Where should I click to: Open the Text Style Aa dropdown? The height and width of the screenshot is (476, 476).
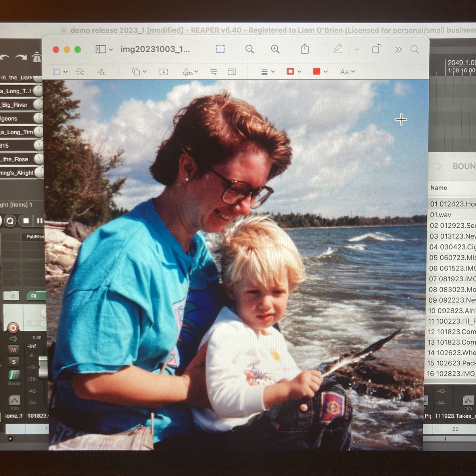pyautogui.click(x=347, y=72)
